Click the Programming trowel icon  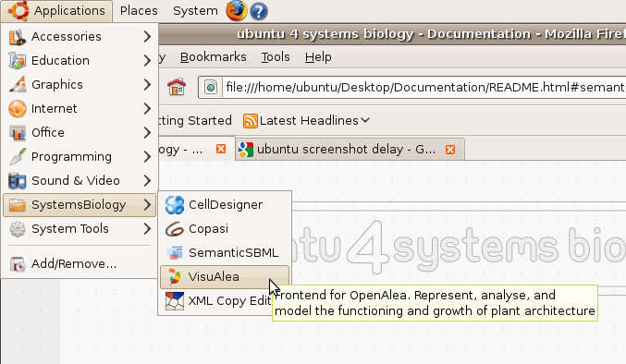[x=18, y=157]
